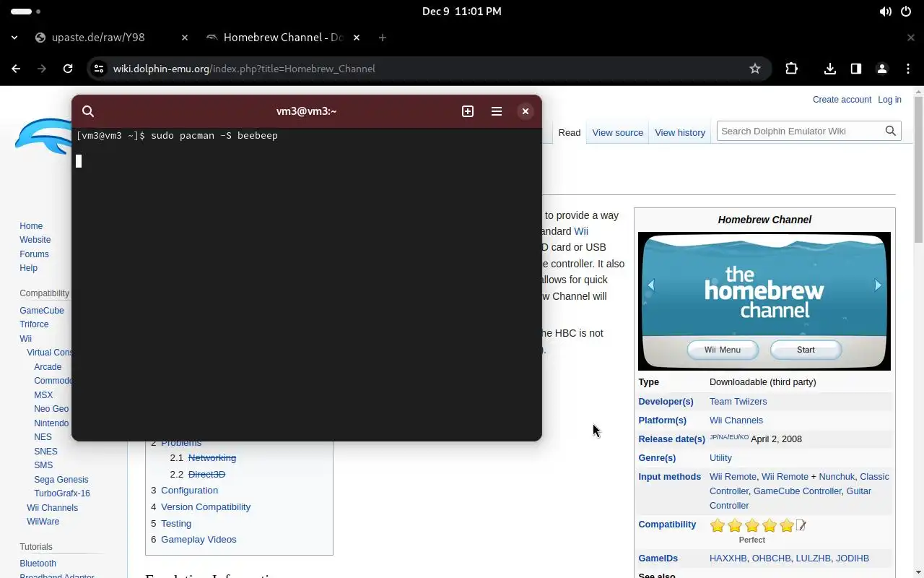Go to the Home sidebar link
The height and width of the screenshot is (578, 924).
(31, 226)
